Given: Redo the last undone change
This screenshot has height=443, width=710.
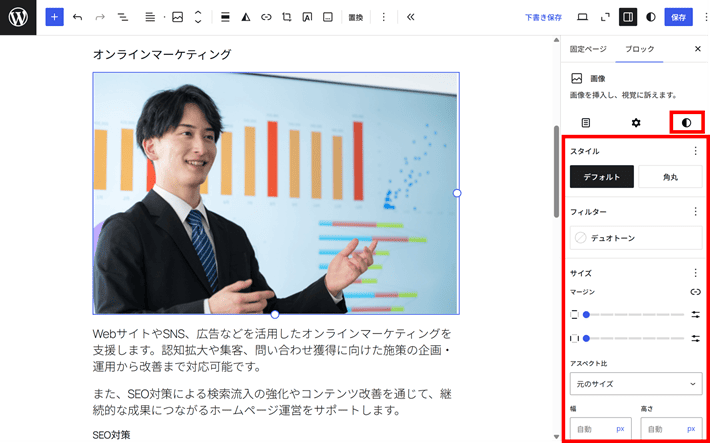Looking at the screenshot, I should pos(100,17).
